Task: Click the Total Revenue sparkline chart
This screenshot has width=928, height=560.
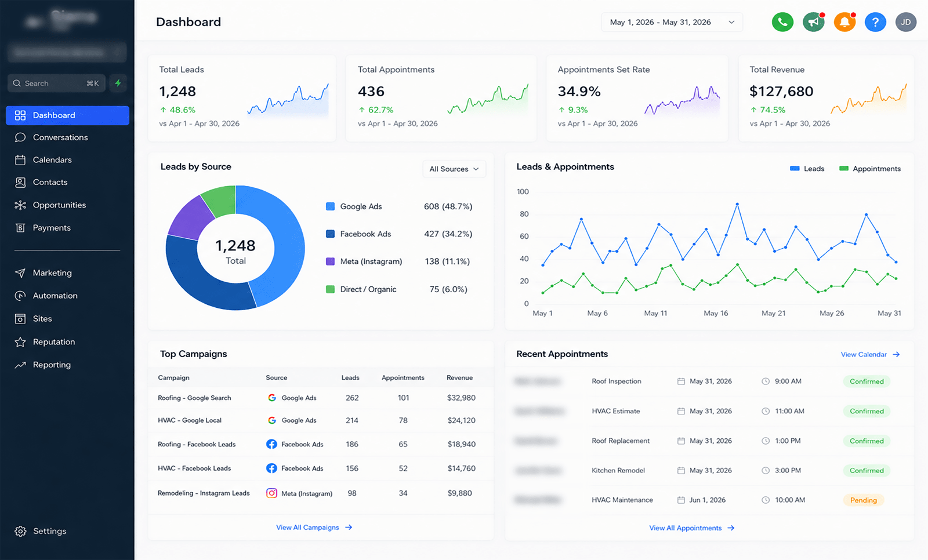Action: 868,99
